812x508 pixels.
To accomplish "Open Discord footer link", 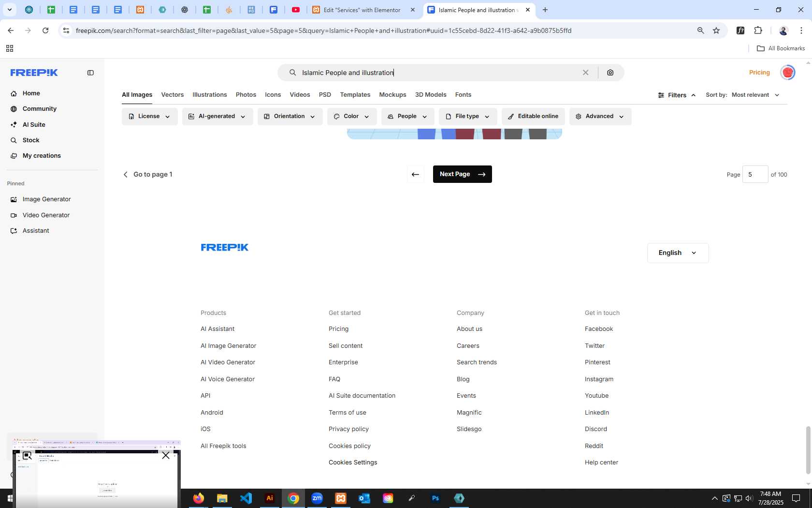I will click(x=596, y=429).
